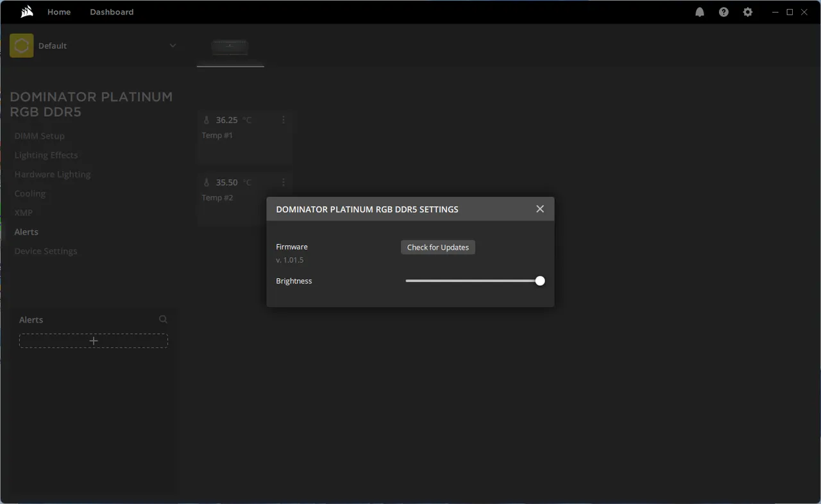Open Temp #2 sensor options menu
The height and width of the screenshot is (504, 821).
(284, 183)
